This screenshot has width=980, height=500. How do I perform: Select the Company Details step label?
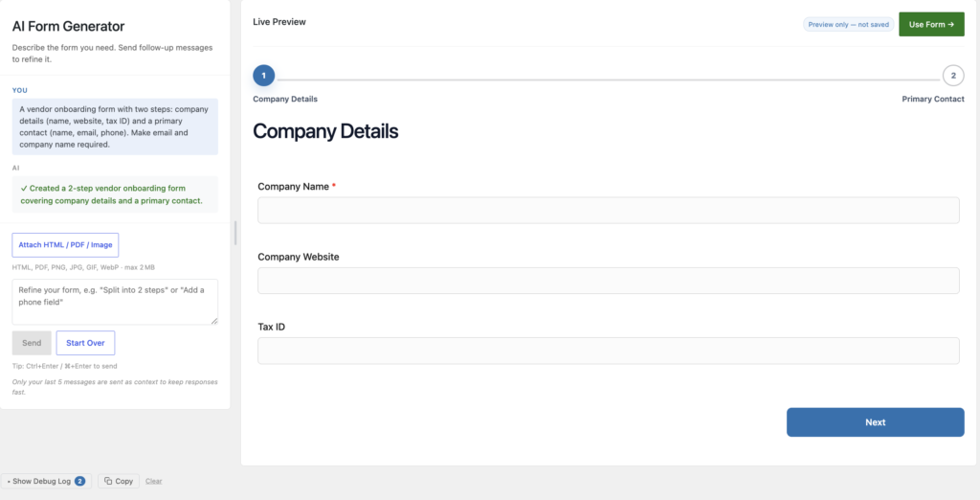point(285,99)
